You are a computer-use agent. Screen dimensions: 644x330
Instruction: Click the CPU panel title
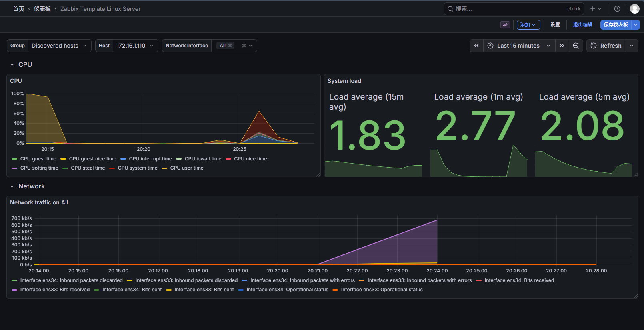click(16, 81)
